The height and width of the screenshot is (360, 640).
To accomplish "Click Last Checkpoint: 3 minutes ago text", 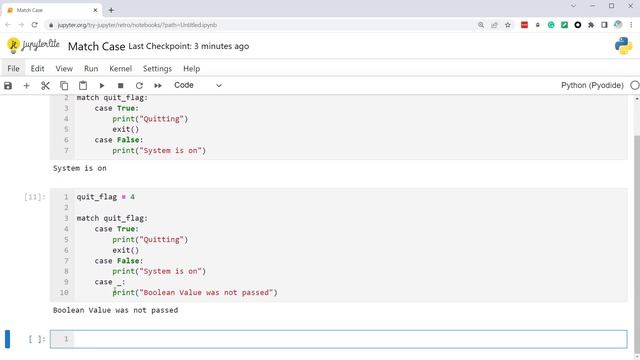I will pos(189,46).
